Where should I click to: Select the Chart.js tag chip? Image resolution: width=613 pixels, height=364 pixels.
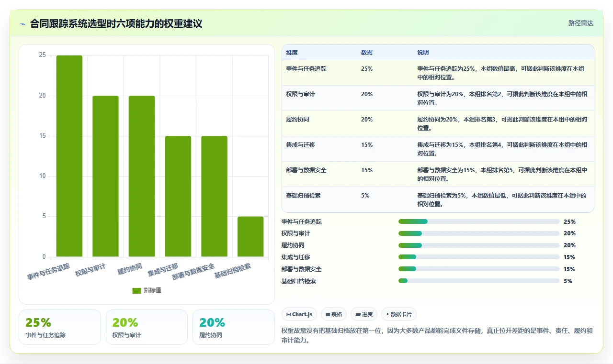point(299,314)
